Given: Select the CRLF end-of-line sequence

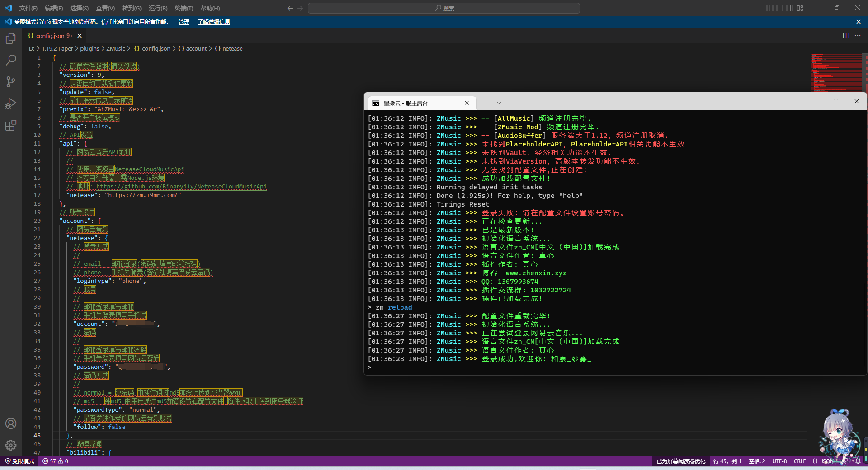Looking at the screenshot, I should click(800, 461).
